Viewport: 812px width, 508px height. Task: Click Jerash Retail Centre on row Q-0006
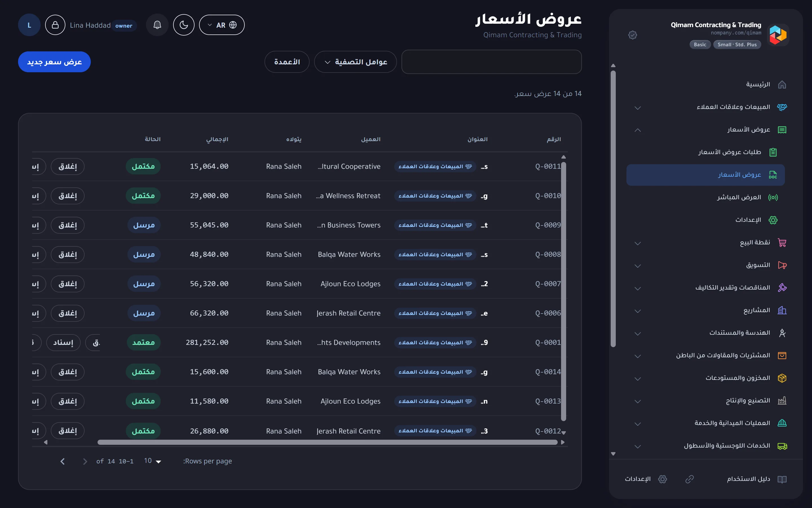pyautogui.click(x=348, y=313)
